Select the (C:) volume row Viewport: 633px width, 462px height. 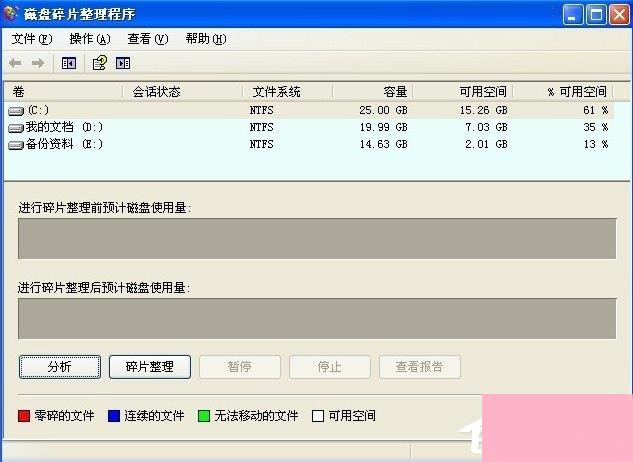point(309,110)
